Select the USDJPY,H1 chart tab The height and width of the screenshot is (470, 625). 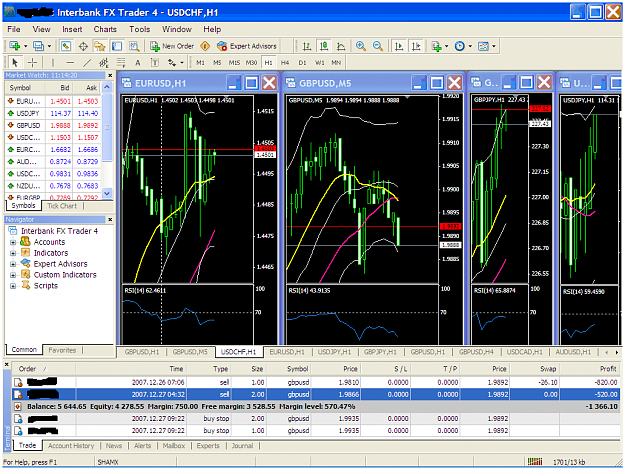pyautogui.click(x=334, y=352)
